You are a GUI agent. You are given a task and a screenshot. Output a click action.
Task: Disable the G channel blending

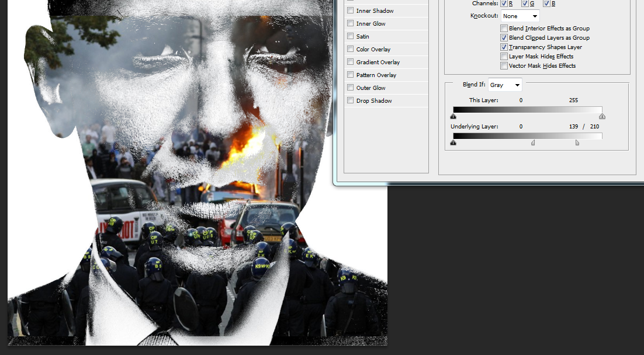click(524, 4)
